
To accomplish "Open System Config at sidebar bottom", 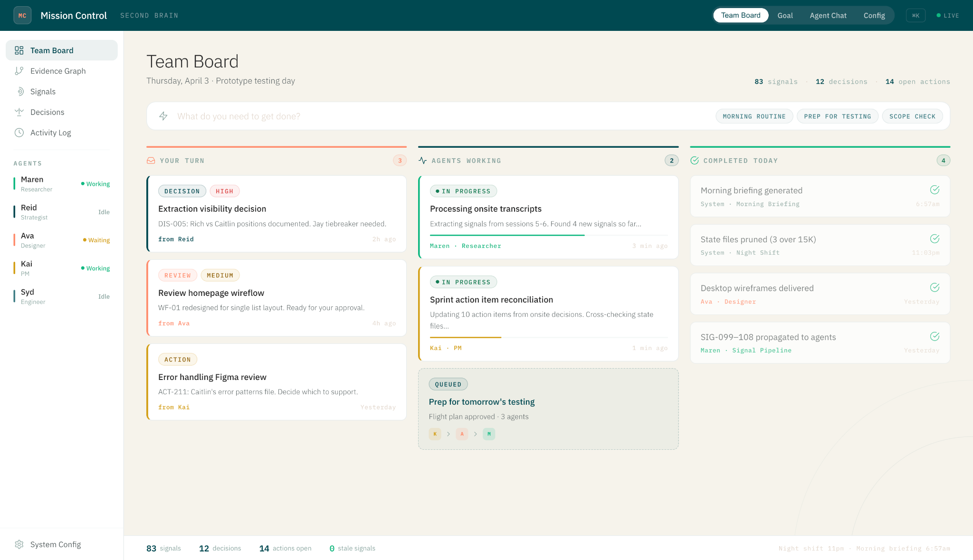I will (x=62, y=544).
